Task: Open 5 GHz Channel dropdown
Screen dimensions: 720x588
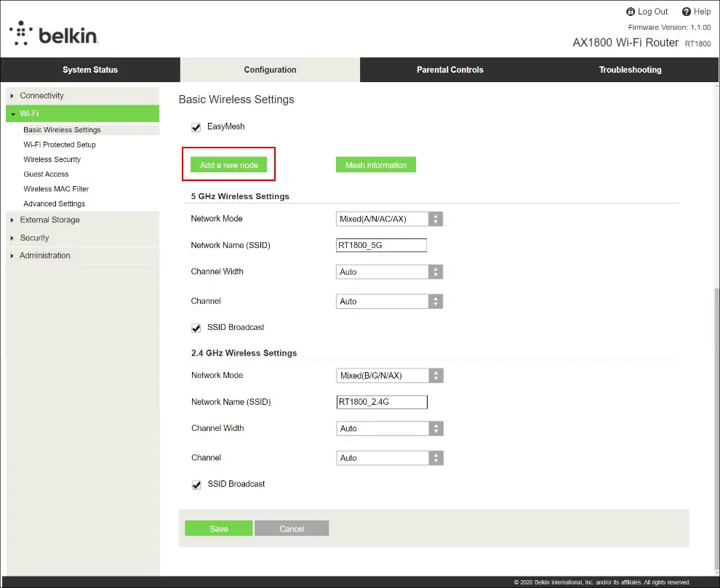Action: (389, 302)
